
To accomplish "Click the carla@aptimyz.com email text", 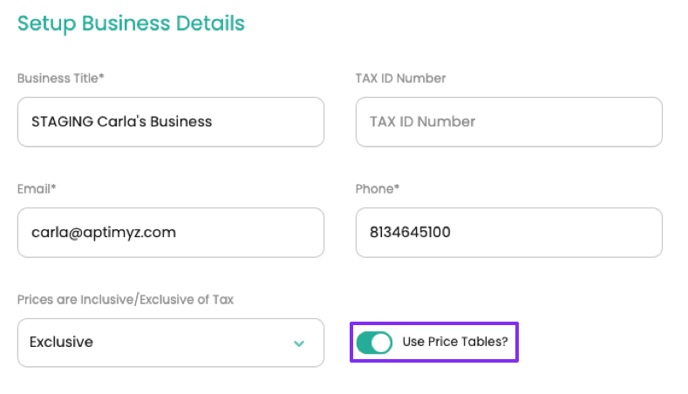I will (x=104, y=232).
